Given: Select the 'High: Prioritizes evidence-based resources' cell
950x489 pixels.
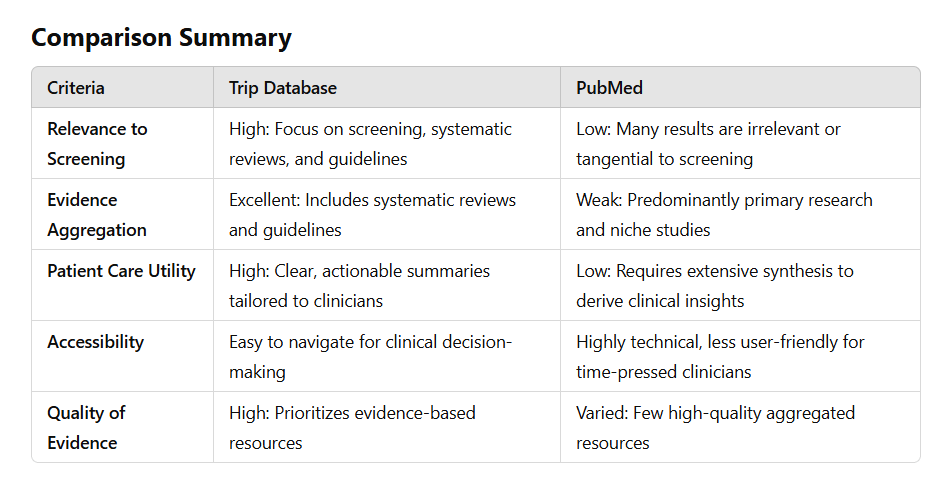Looking at the screenshot, I should click(x=352, y=428).
